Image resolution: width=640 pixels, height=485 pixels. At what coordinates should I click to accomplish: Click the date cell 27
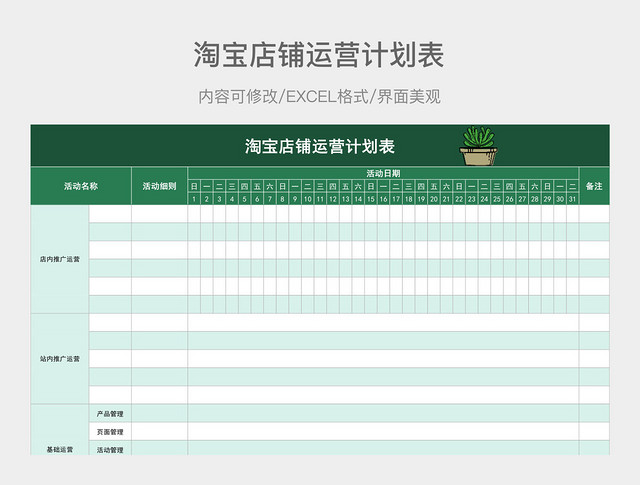[x=522, y=199]
